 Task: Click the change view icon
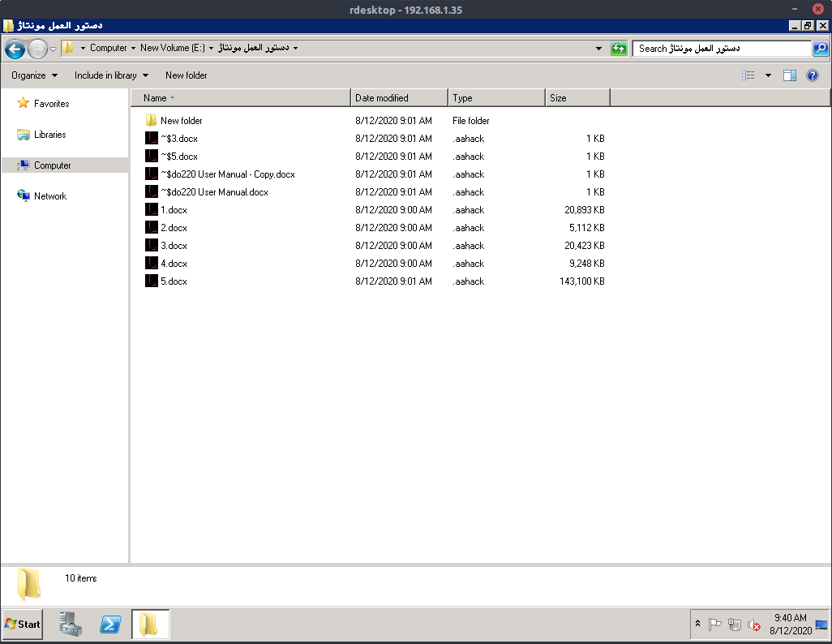click(748, 75)
